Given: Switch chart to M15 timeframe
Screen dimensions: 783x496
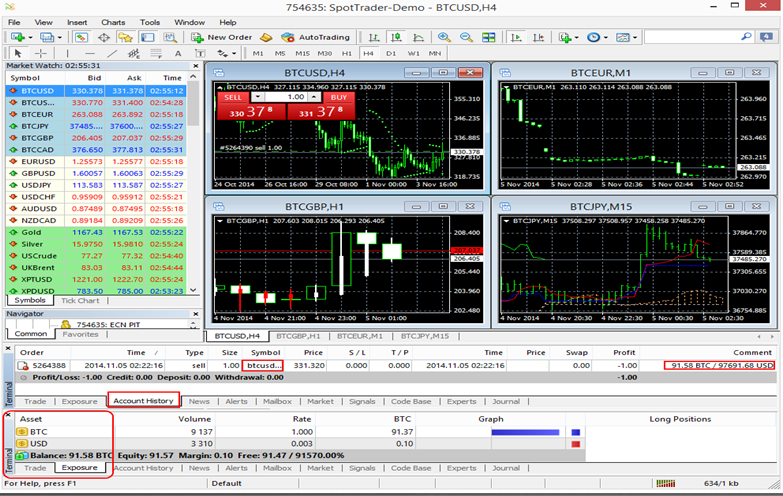Looking at the screenshot, I should [302, 53].
